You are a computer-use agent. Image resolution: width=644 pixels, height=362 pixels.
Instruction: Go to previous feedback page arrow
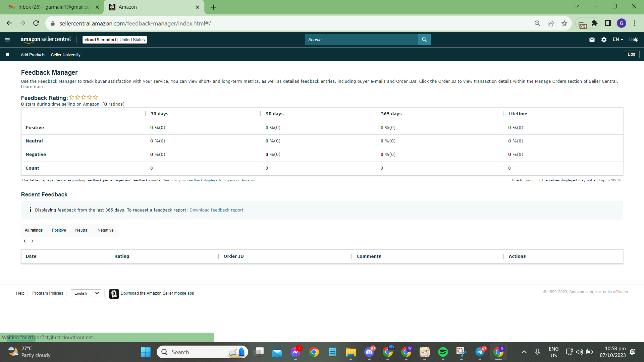coord(25,241)
